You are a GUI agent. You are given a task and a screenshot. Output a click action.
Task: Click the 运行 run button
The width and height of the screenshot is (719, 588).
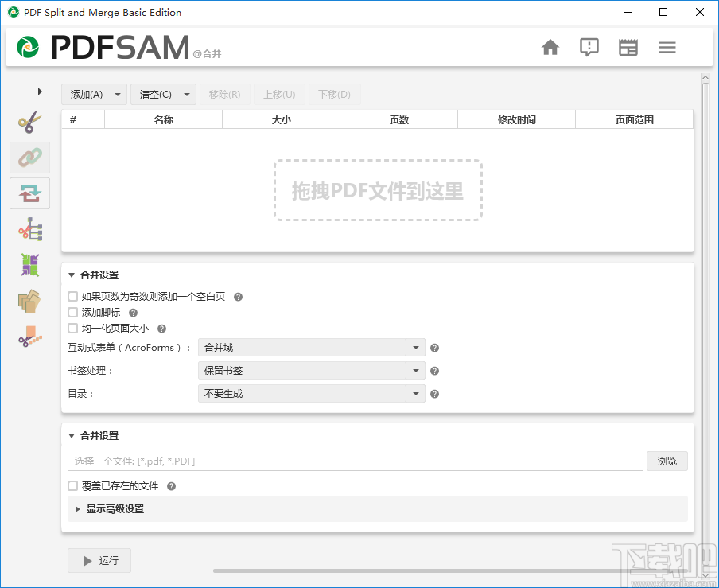(99, 560)
